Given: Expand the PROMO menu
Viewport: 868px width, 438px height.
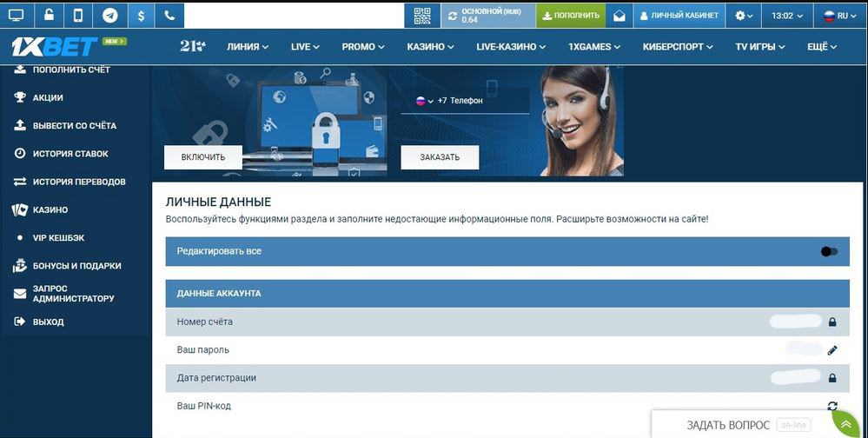Looking at the screenshot, I should [363, 47].
